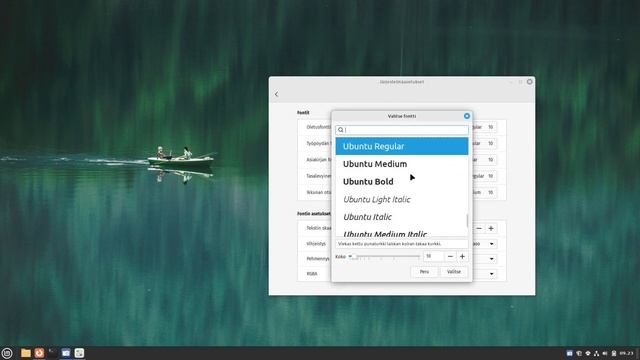Open the Vihjeistys dropdown

[x=485, y=244]
